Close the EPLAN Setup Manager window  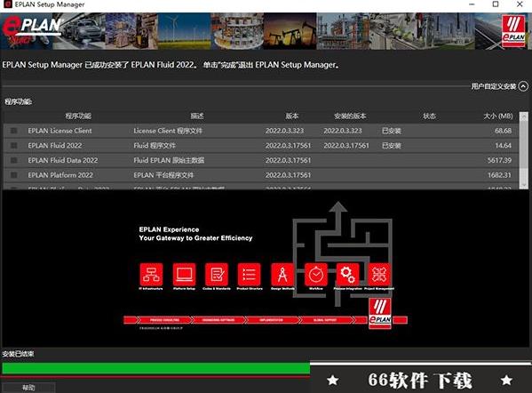click(x=520, y=4)
